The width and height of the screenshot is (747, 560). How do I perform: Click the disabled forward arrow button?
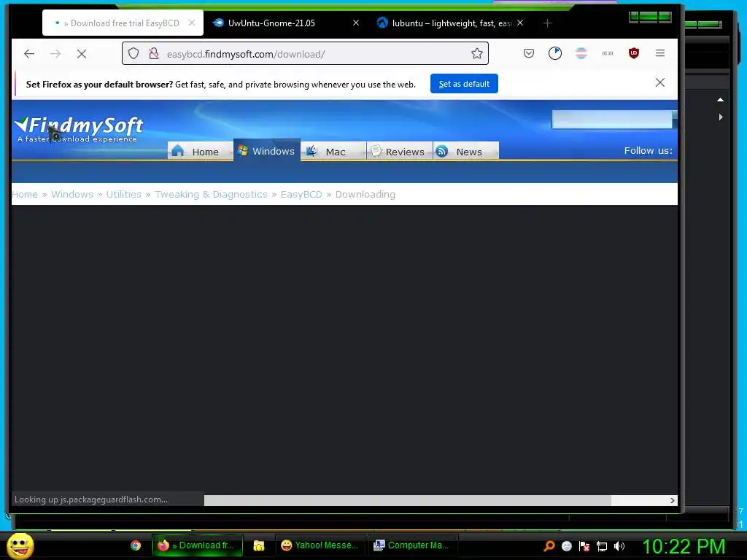tap(55, 54)
